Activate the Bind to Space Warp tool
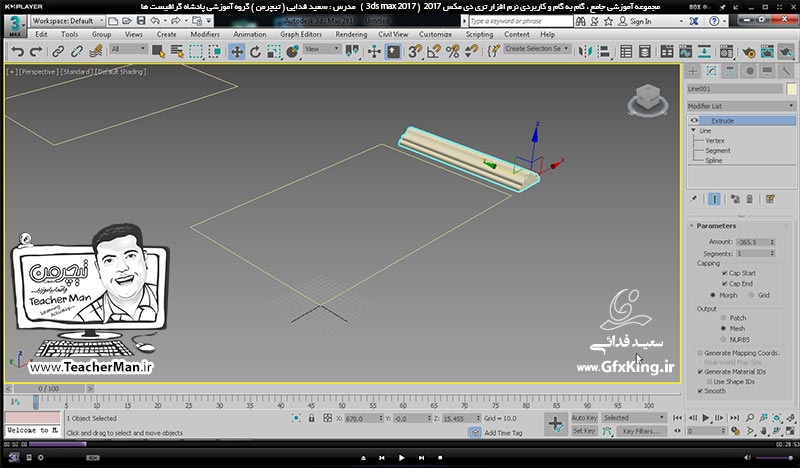The image size is (800, 468). click(95, 52)
